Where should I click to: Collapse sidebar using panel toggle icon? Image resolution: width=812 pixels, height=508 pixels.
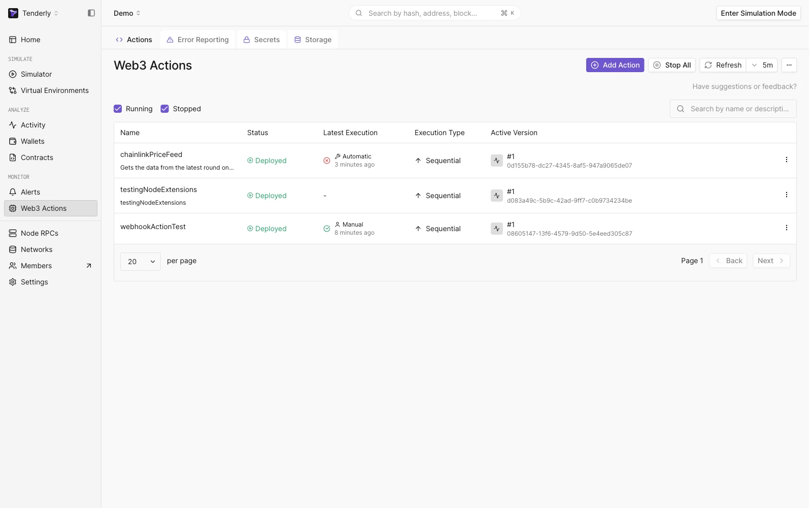(x=91, y=13)
